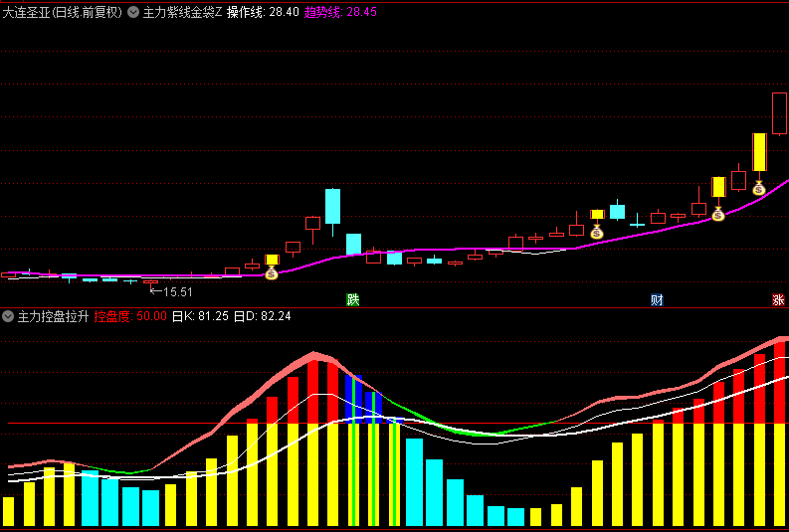Expand the 主力控盘拉升 indicator dropdown arrow

[x=8, y=316]
